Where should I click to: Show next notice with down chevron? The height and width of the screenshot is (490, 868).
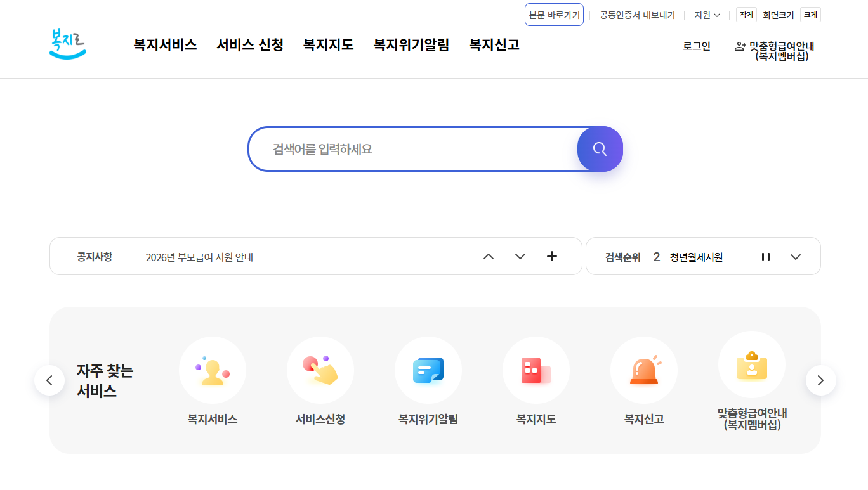(520, 257)
